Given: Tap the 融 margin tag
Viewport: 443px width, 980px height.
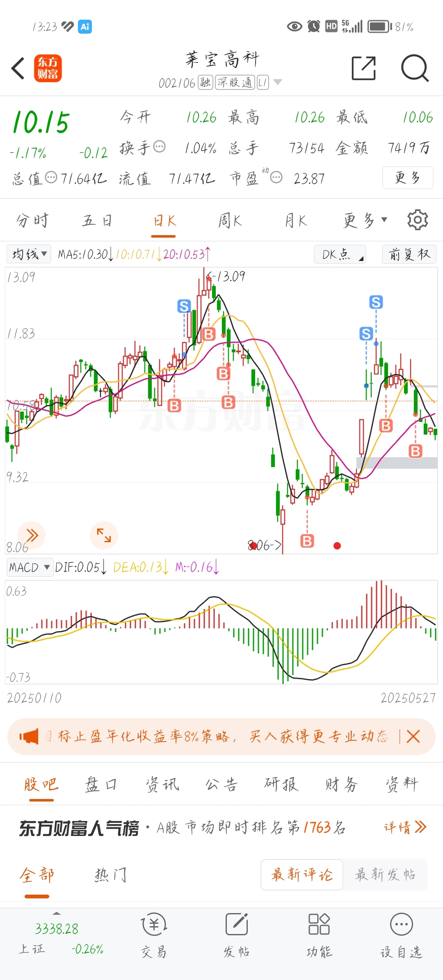Looking at the screenshot, I should [205, 82].
